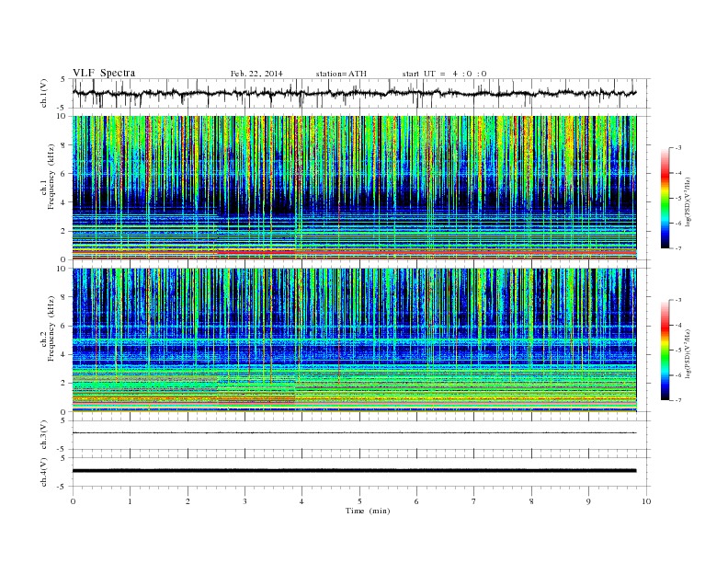Click the "-7" label on ch.2 color bar
Screen dimensions: 728x563
[678, 400]
